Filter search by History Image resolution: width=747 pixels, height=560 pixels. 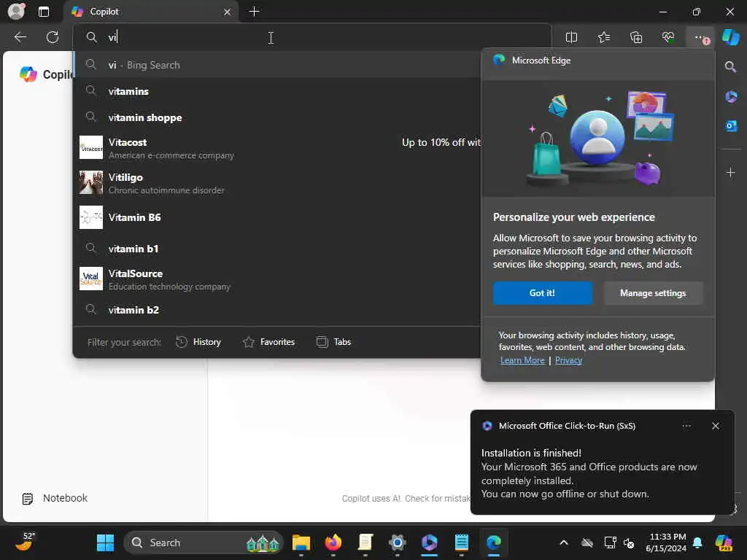pos(198,342)
